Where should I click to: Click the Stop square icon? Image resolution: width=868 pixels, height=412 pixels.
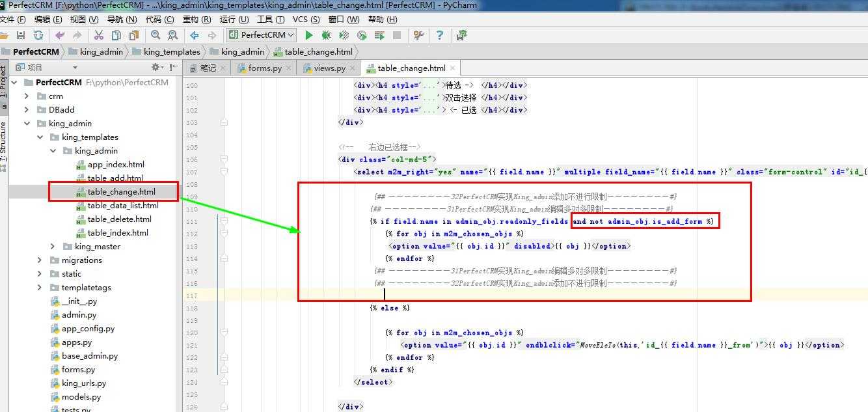pos(397,35)
